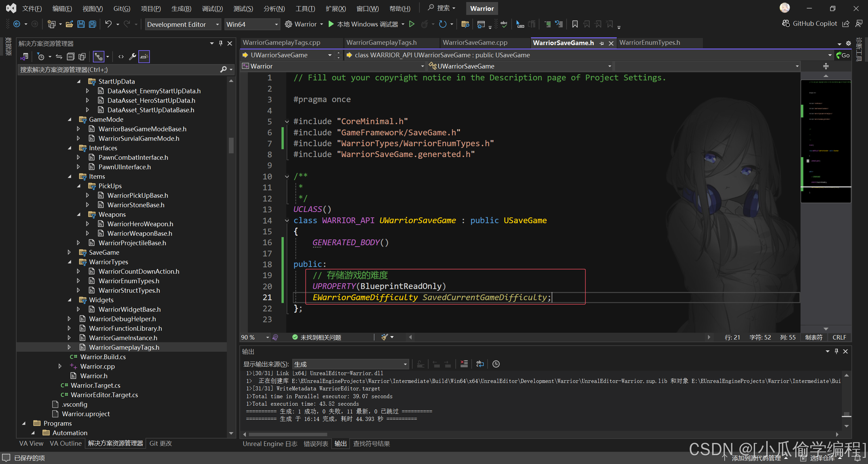
Task: Pin the WarriorSaveGame.h tab
Action: (x=602, y=43)
